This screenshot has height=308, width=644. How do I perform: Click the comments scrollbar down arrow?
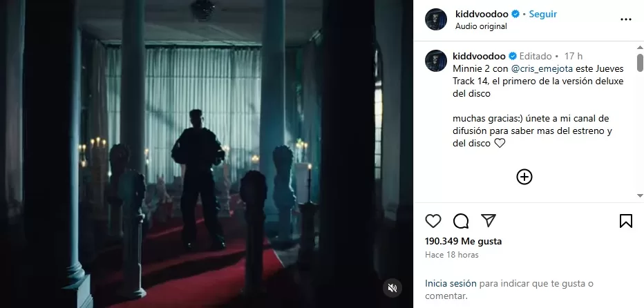pos(640,196)
